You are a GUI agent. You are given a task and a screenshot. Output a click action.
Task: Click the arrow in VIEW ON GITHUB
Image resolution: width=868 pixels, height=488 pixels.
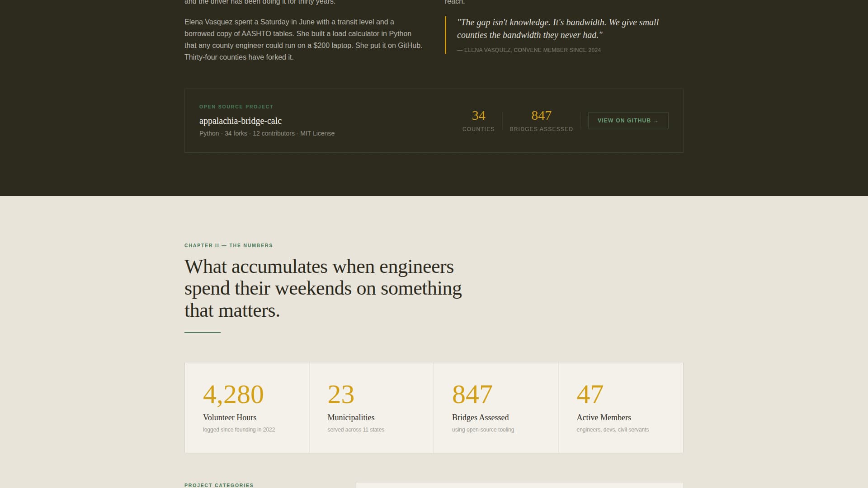(656, 121)
